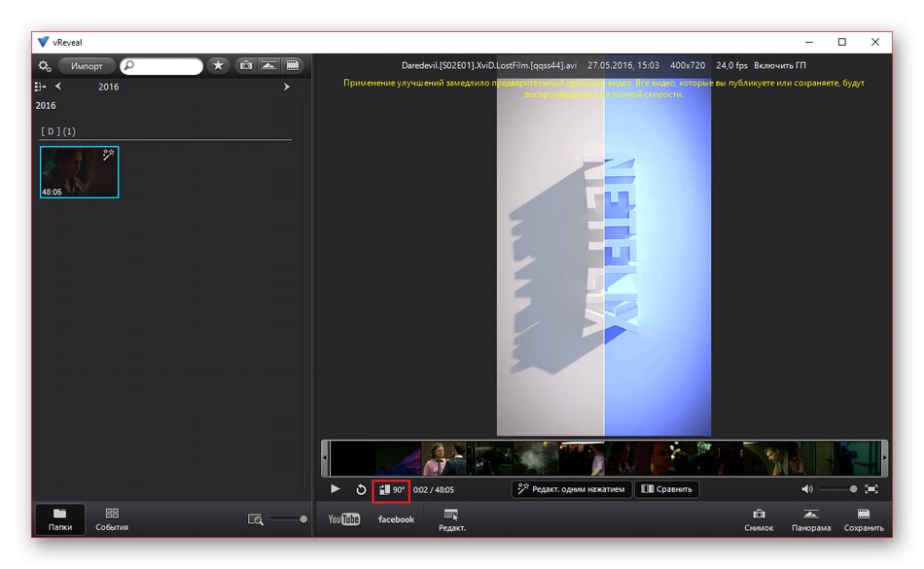
Task: Click Редакт. одним нажатием button
Action: coord(572,489)
